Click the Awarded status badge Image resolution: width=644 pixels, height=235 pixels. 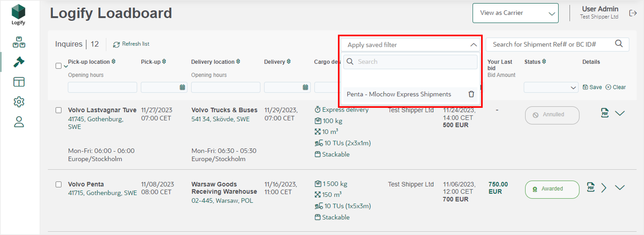[x=552, y=189]
